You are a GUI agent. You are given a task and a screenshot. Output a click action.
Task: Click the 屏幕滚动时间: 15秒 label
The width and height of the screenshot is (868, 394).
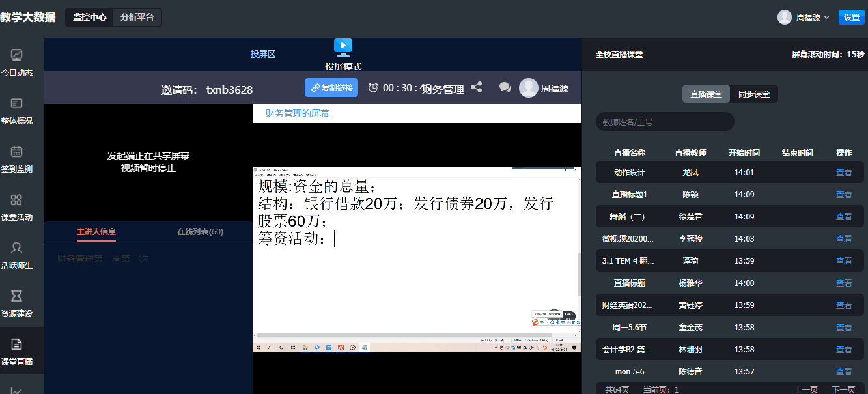[828, 55]
